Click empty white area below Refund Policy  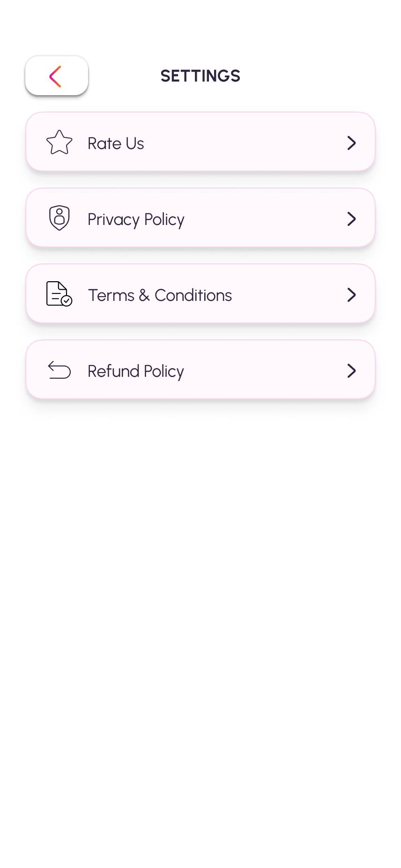pos(200,609)
